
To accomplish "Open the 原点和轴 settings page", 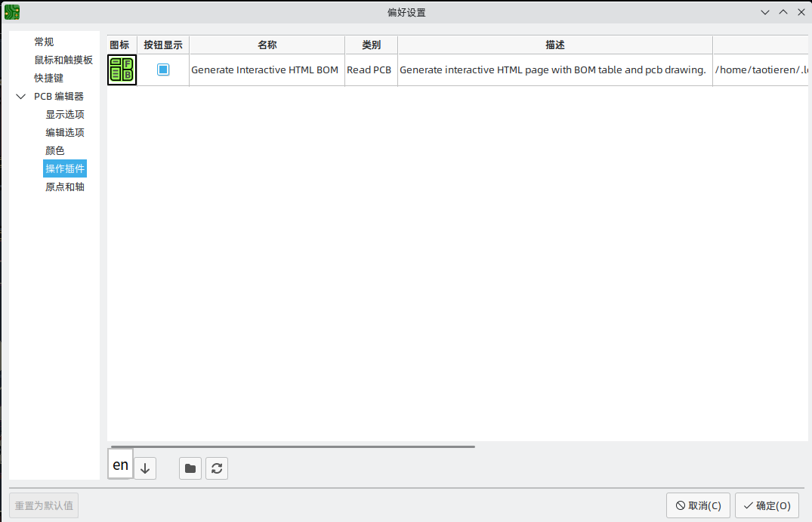I will [x=65, y=187].
